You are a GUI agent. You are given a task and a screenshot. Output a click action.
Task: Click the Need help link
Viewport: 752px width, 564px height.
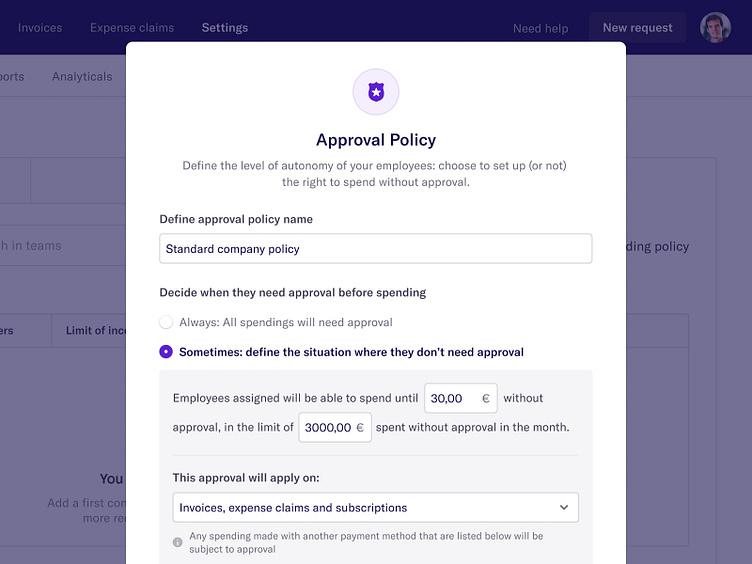pyautogui.click(x=541, y=29)
